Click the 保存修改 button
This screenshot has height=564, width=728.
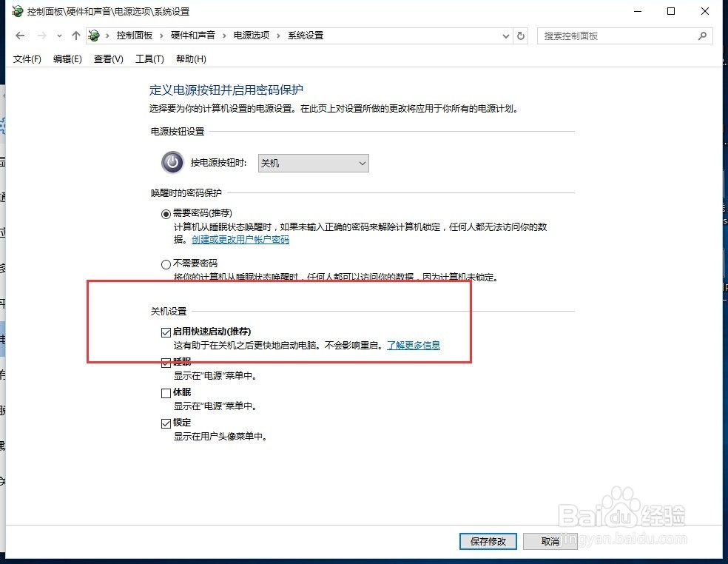pyautogui.click(x=488, y=542)
